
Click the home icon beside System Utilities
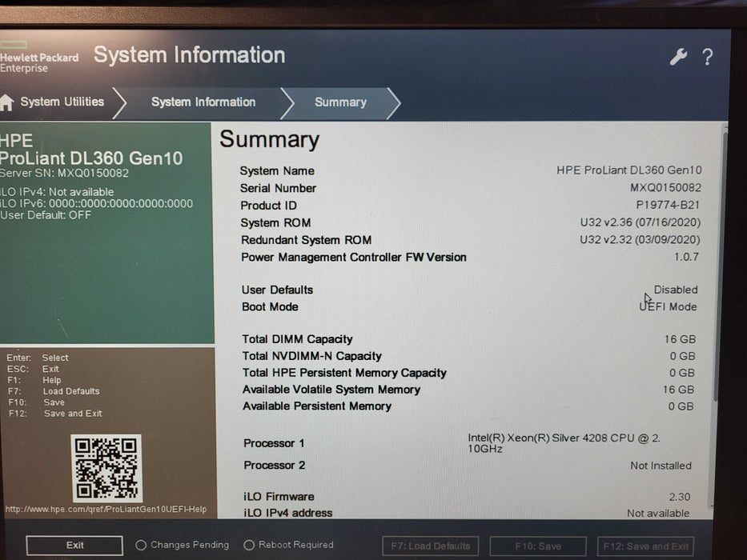tap(7, 102)
